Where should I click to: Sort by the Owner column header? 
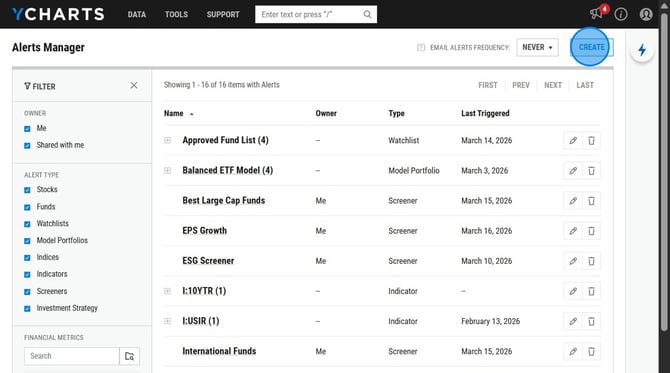326,113
